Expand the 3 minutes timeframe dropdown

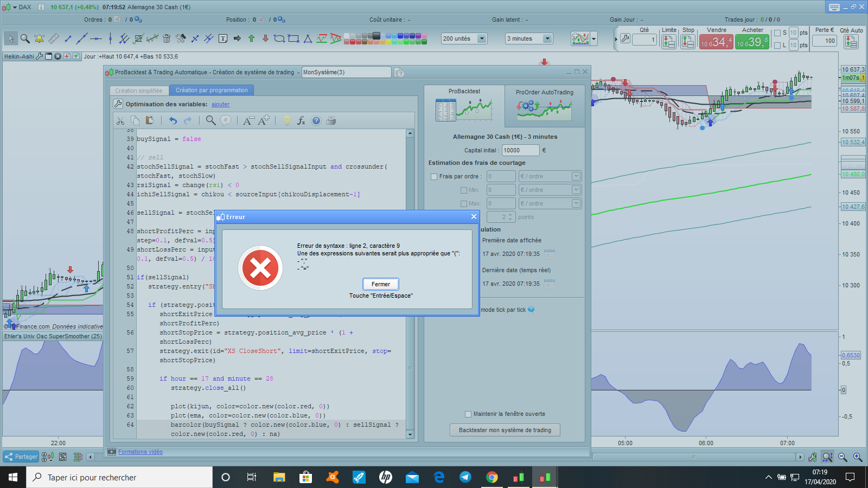click(547, 38)
